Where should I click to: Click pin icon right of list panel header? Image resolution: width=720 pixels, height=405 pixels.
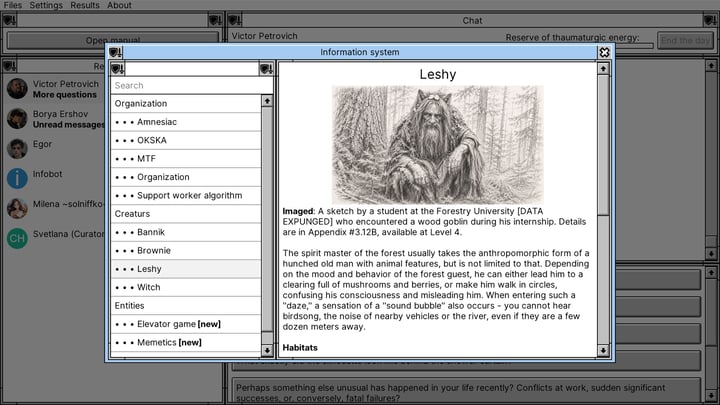(266, 69)
